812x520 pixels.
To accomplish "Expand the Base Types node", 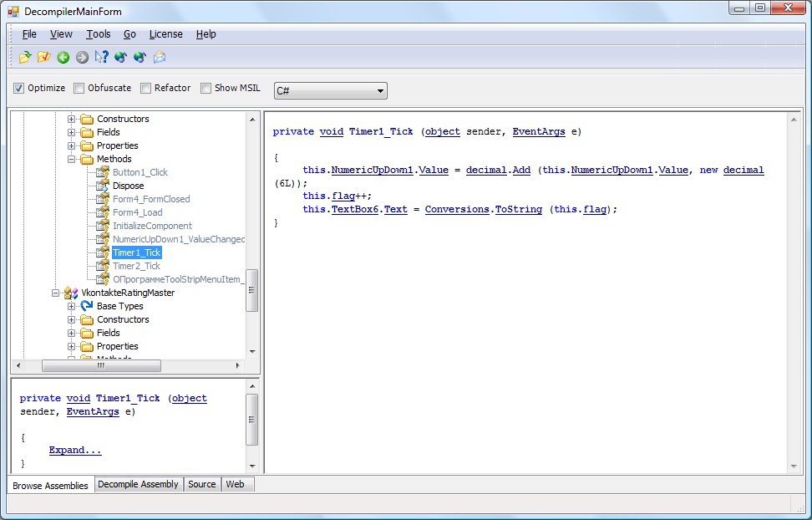I will click(72, 307).
